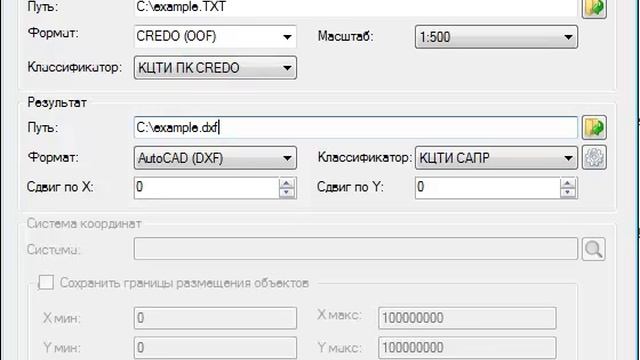
Task: Browse for the result path folder icon
Action: [x=594, y=127]
